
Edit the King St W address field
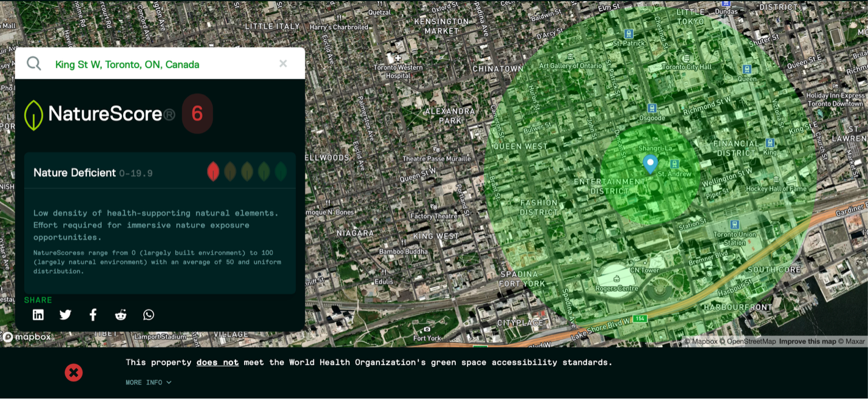tap(160, 64)
